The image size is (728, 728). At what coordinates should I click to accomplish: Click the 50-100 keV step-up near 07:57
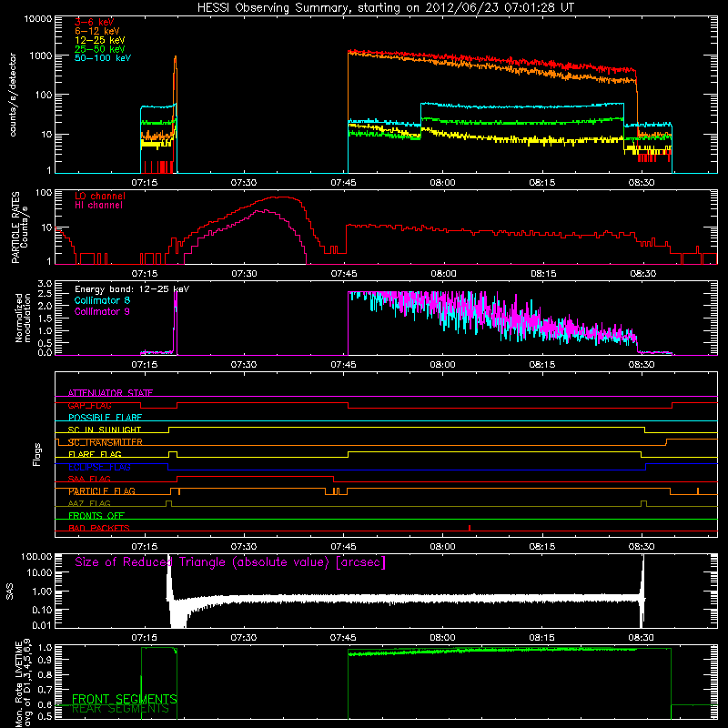(x=421, y=113)
